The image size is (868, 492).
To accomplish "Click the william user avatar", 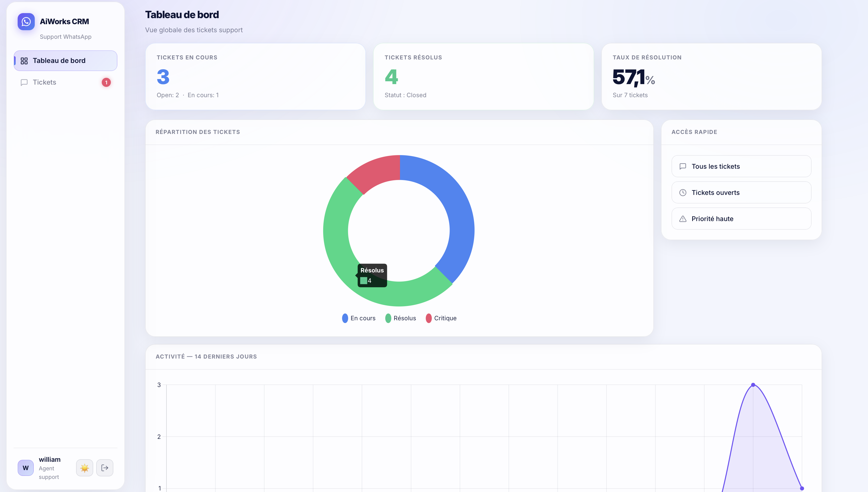I will pyautogui.click(x=26, y=468).
